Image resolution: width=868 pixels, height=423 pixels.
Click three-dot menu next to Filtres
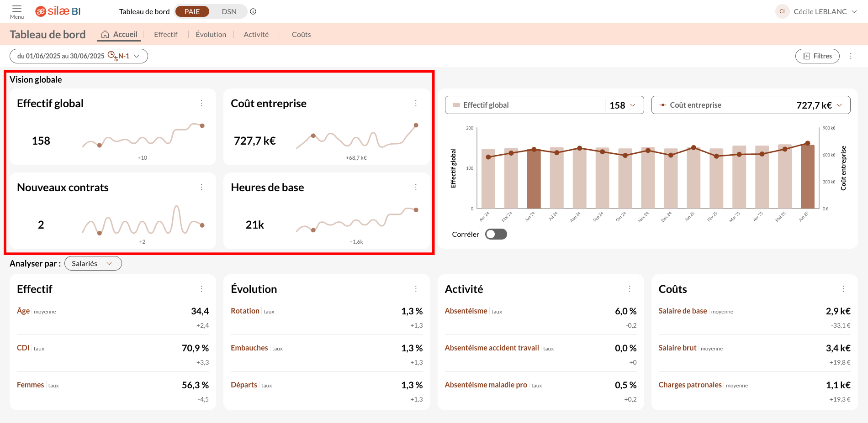pos(851,56)
